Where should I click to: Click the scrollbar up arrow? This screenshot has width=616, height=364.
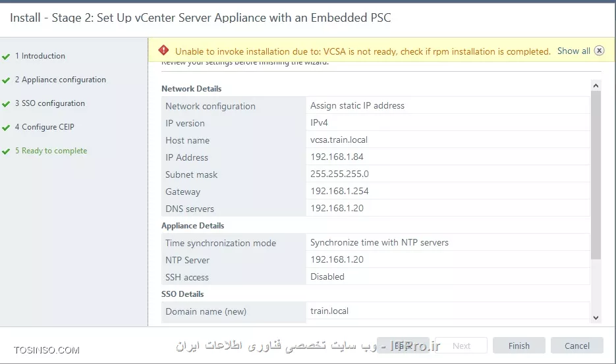point(596,86)
